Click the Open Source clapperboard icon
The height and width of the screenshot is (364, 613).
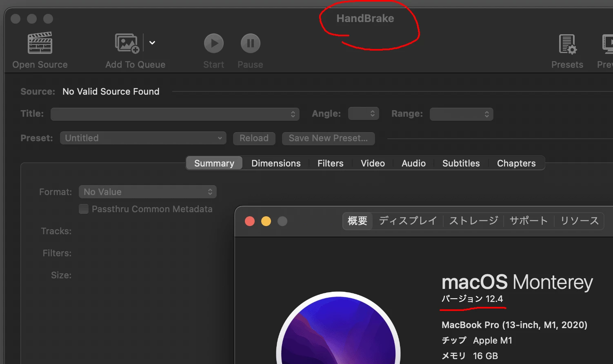click(x=40, y=43)
